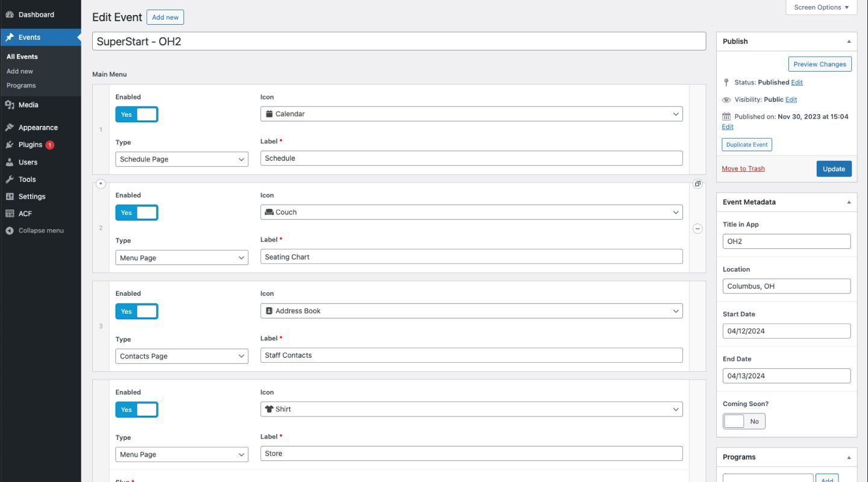Duplicate menu row 2 using stacked-squares icon
This screenshot has height=482, width=868.
pos(697,184)
